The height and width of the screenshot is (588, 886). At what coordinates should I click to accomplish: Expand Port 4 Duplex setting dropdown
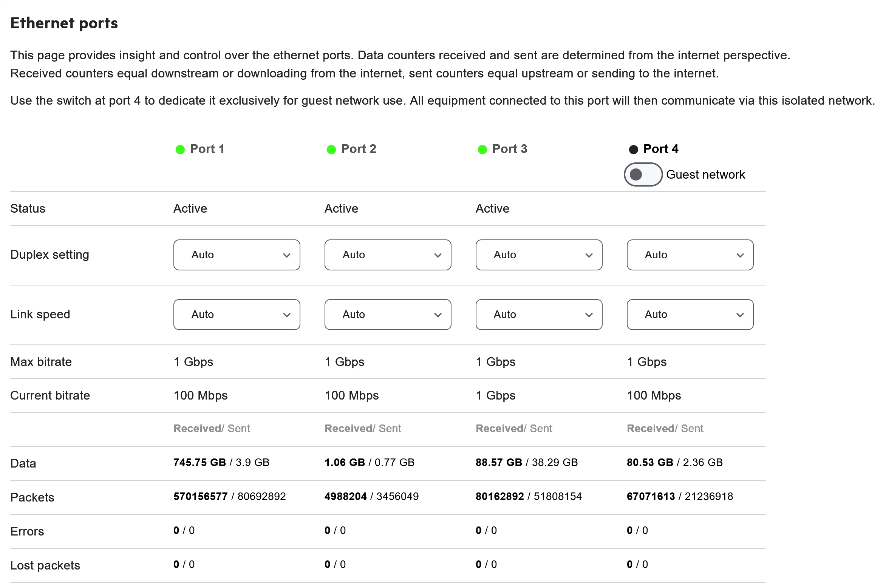pyautogui.click(x=690, y=255)
